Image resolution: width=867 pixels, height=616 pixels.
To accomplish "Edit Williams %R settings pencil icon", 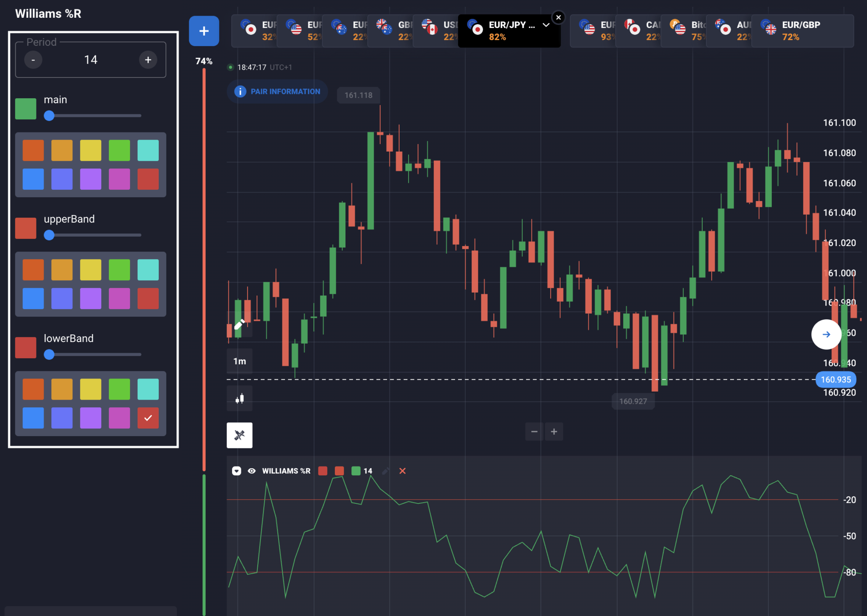I will [x=386, y=471].
